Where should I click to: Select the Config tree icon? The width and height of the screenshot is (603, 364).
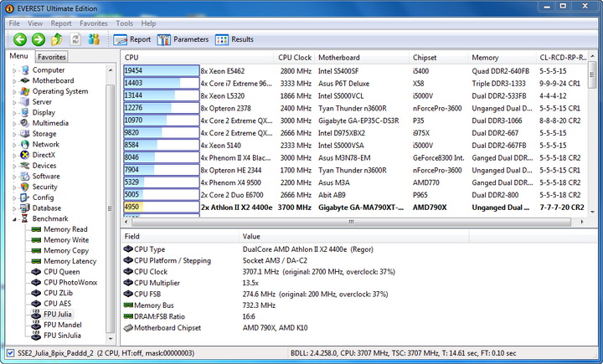[25, 197]
